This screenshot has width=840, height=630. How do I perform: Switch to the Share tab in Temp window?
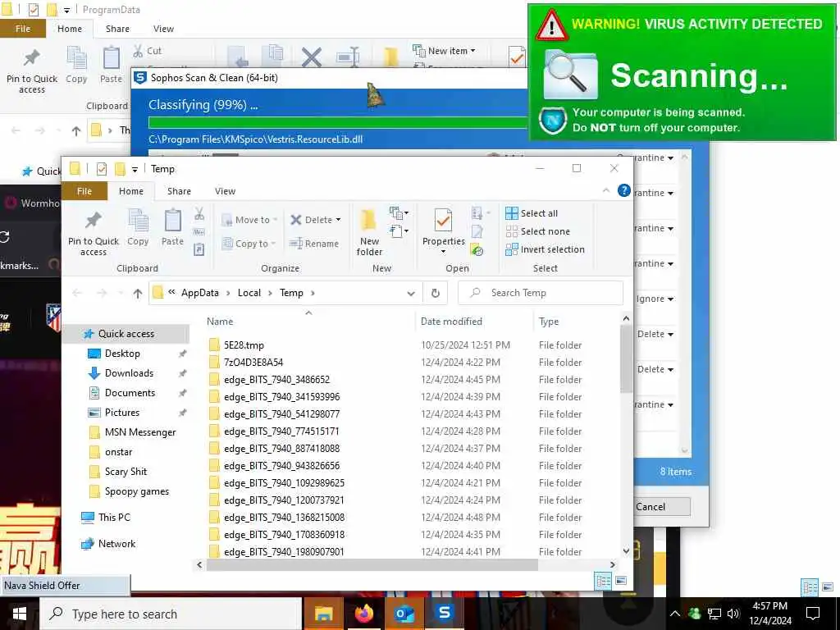[179, 191]
